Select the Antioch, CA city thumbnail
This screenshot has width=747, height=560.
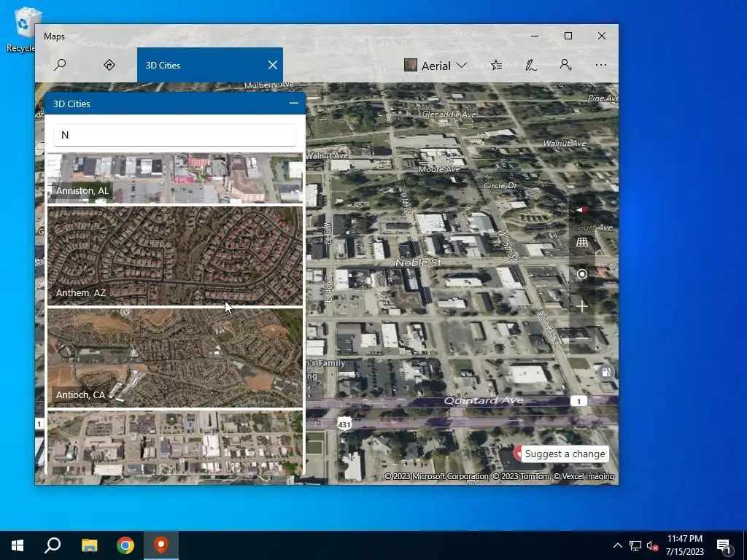coord(175,358)
